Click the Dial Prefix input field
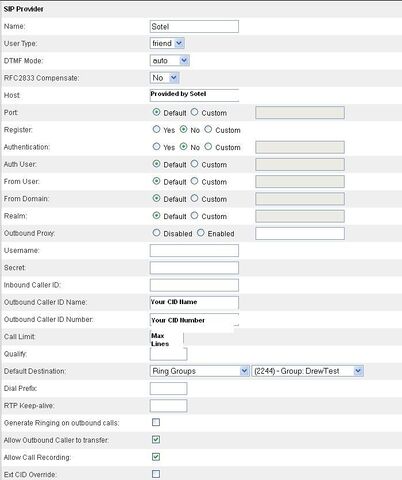 coord(168,389)
